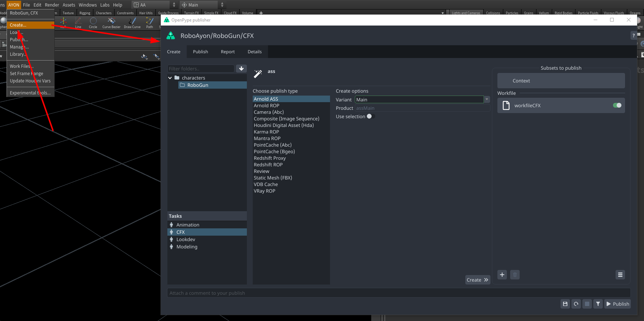The height and width of the screenshot is (321, 644).
Task: Switch to the Report tab
Action: pyautogui.click(x=228, y=51)
